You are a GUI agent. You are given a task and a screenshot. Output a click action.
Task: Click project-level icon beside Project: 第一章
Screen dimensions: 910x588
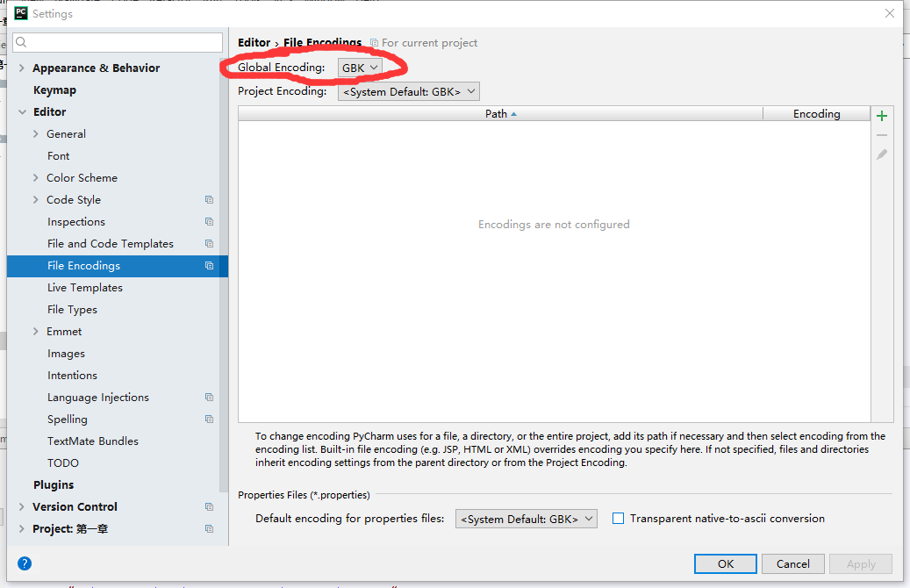click(209, 529)
